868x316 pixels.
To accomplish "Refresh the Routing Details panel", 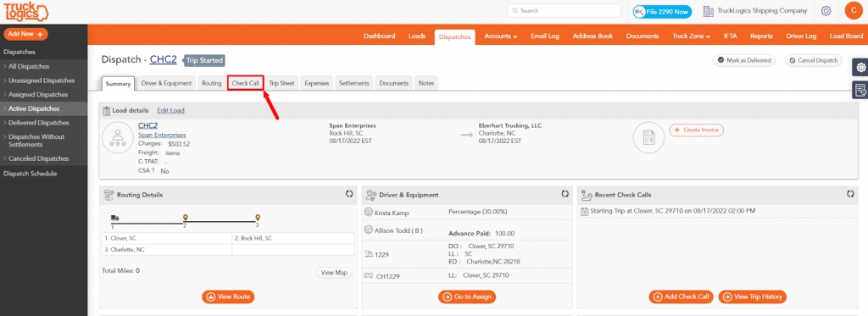I will click(349, 194).
